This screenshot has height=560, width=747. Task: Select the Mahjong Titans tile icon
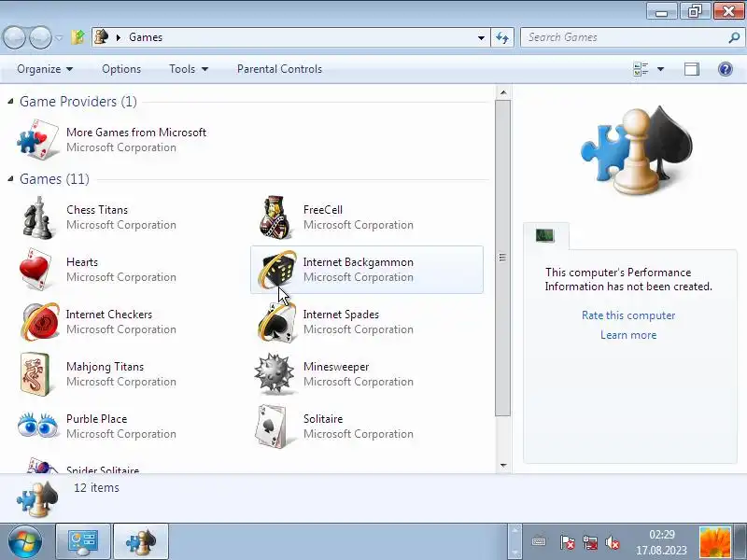tap(35, 374)
